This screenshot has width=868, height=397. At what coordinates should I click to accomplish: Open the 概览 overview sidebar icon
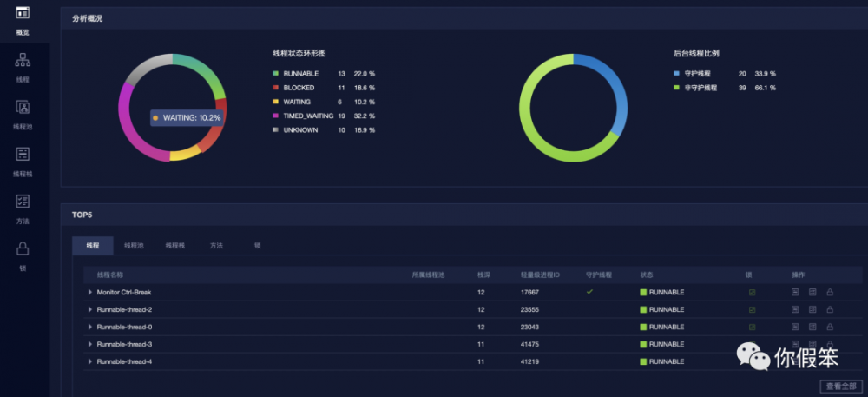(x=23, y=12)
